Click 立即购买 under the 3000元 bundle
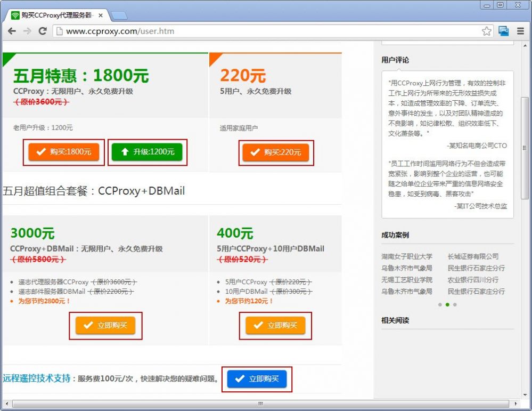The width and height of the screenshot is (532, 411). pos(105,325)
